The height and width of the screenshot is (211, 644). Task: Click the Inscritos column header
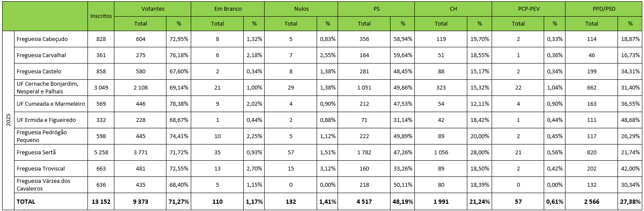tap(101, 16)
